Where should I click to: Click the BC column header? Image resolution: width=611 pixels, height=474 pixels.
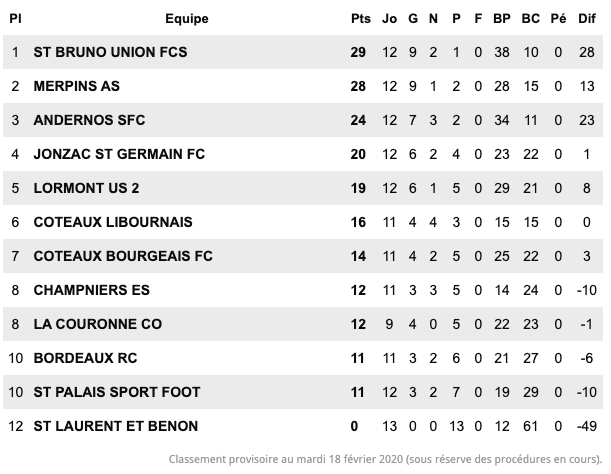pyautogui.click(x=530, y=18)
